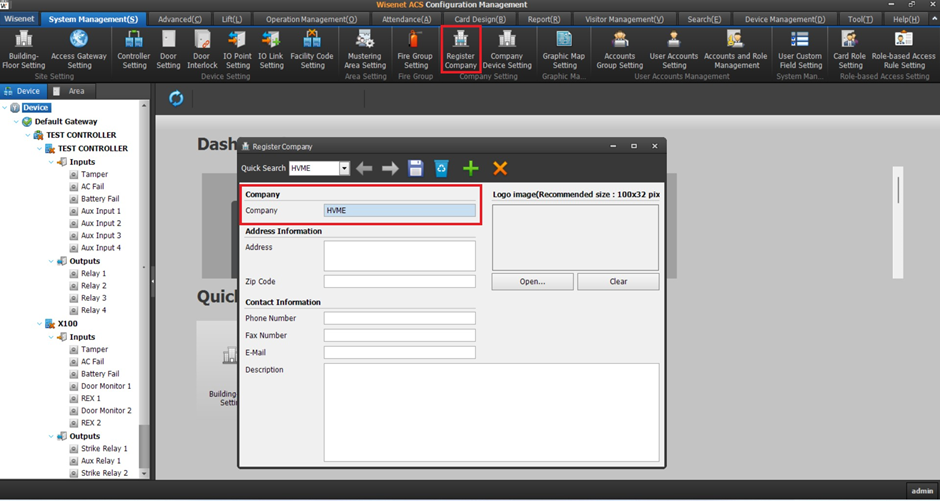
Task: Open Register Company in the ribbon
Action: [460, 51]
